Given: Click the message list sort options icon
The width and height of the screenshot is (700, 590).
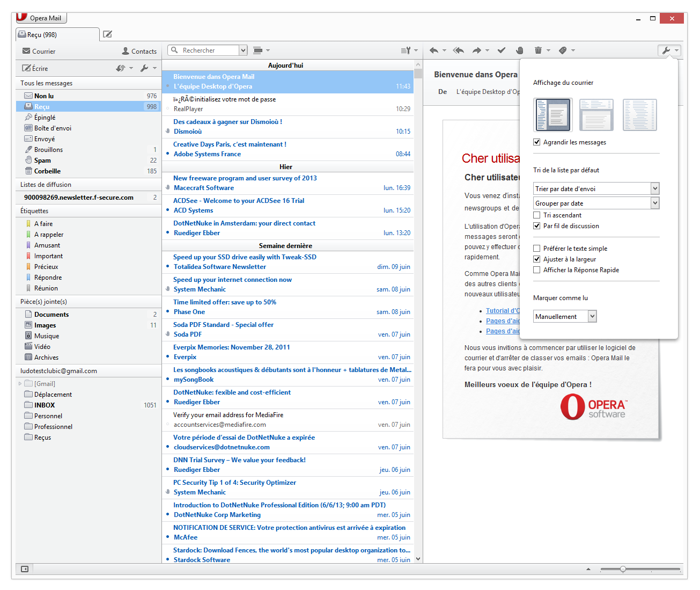Looking at the screenshot, I should pos(406,50).
